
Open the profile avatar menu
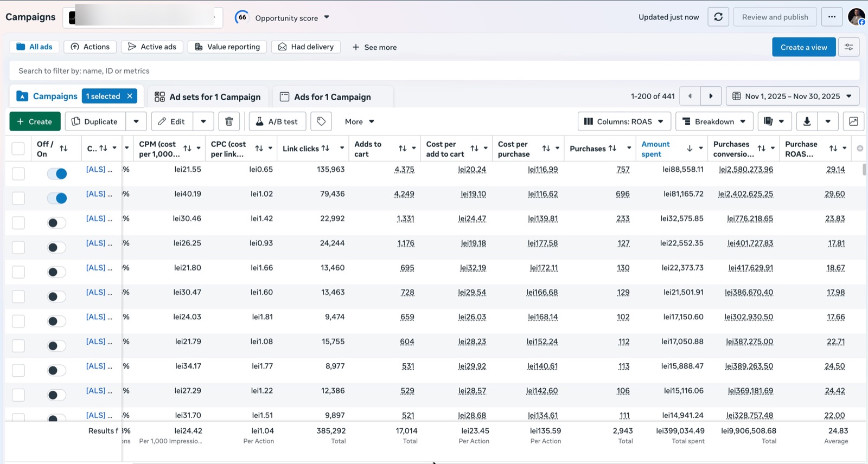point(856,17)
